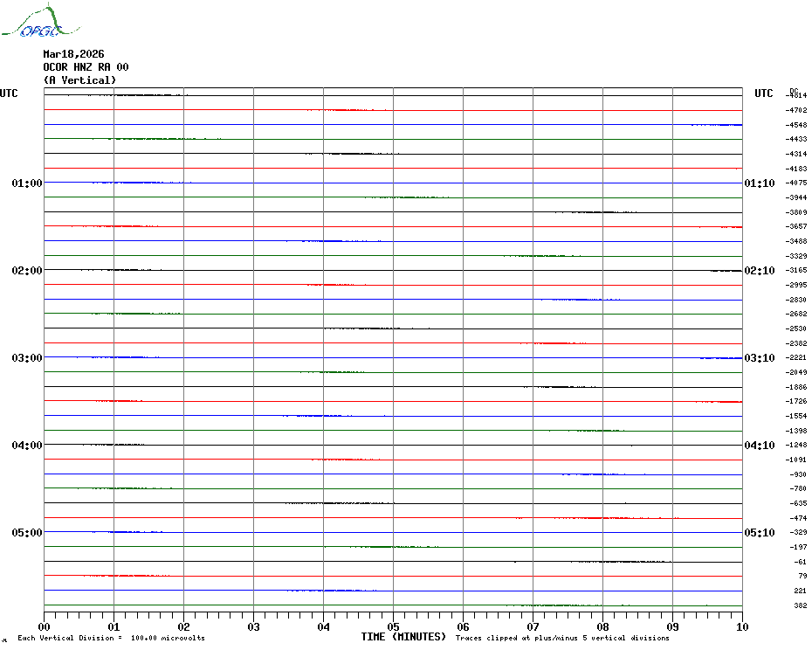Select the 382 DC offset value
This screenshot has height=650, width=812.
tap(800, 605)
